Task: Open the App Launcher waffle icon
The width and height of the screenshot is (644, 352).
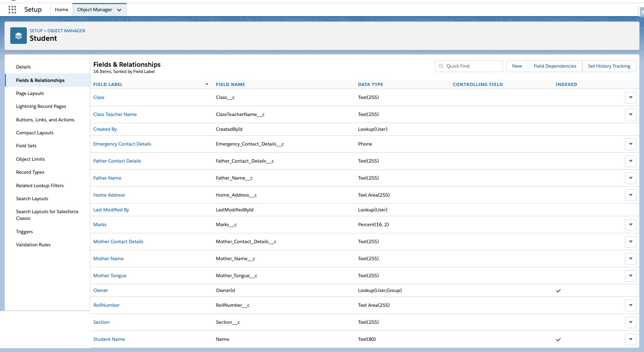Action: point(12,9)
